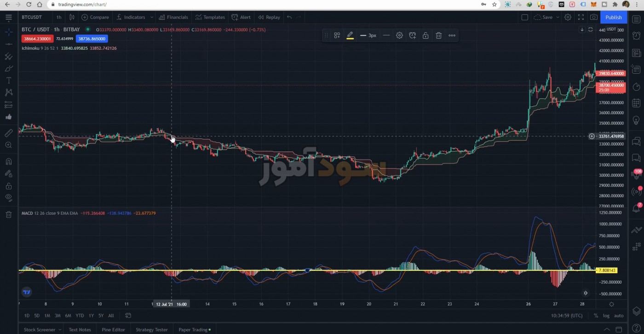Screen dimensions: 644x334
Task: Take a chart snapshot with camera icon
Action: pos(594,17)
